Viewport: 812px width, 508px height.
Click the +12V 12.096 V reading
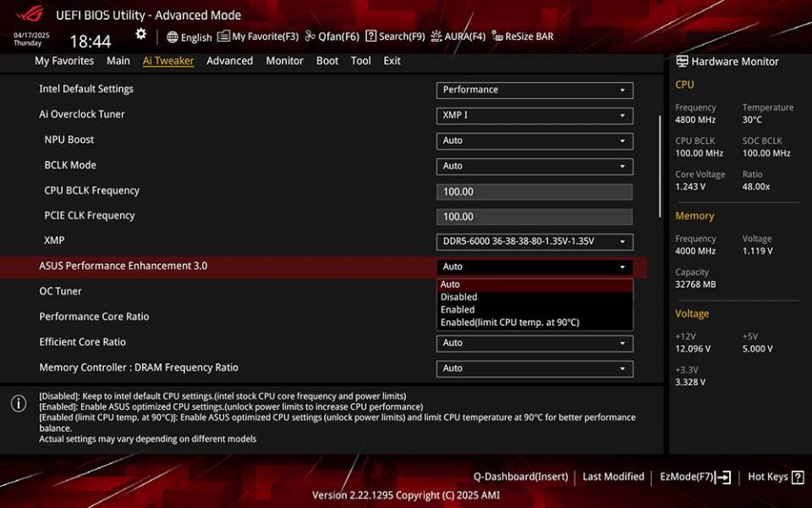tap(693, 350)
